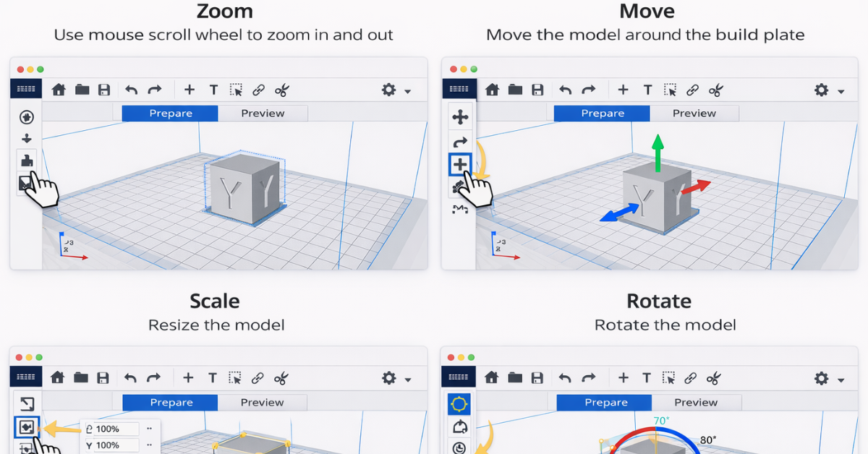This screenshot has width=868, height=454.
Task: Expand settings gear dropdown in Move panel
Action: point(828,90)
